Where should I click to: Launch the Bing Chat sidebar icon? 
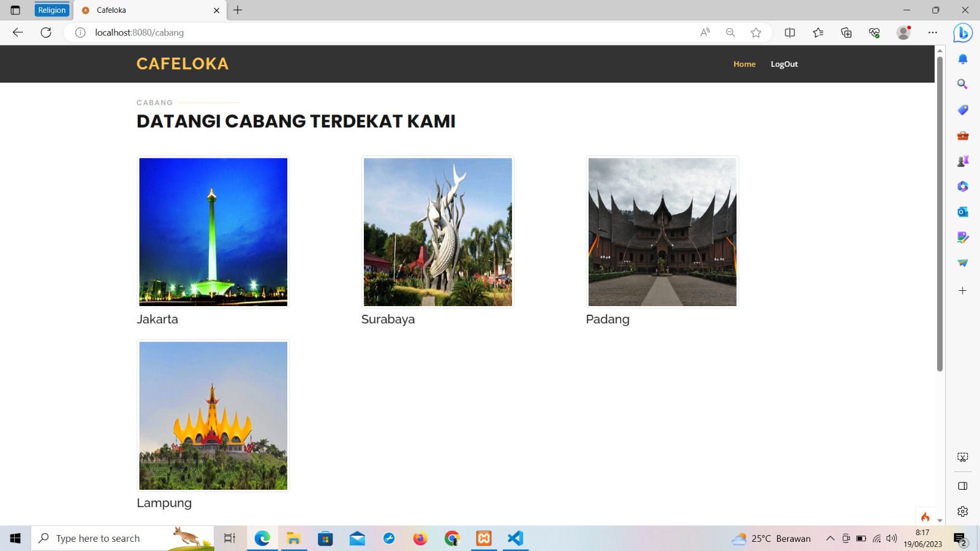point(962,33)
